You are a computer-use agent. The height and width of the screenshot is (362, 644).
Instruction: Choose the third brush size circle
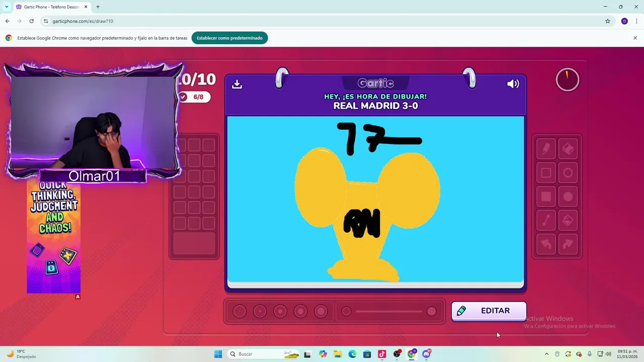280,312
